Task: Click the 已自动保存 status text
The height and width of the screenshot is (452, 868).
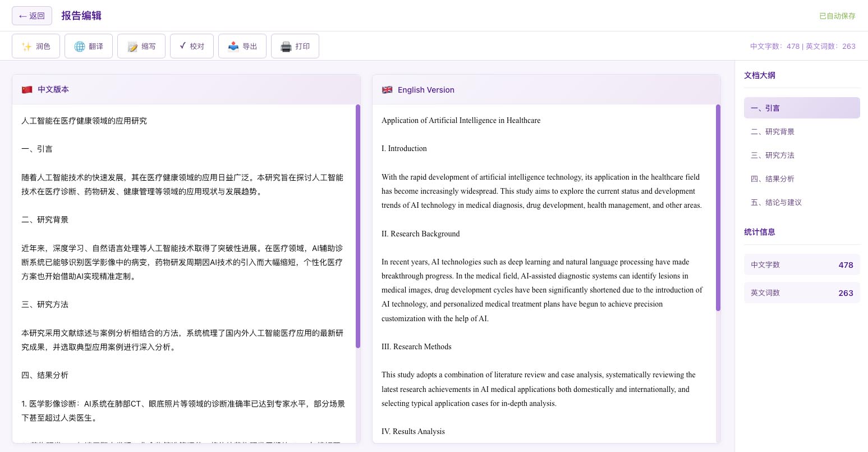Action: point(837,16)
